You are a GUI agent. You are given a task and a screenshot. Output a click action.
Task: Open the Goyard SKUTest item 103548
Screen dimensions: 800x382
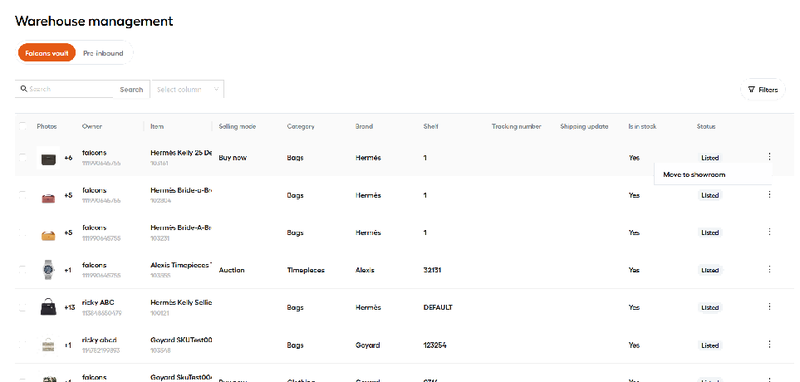point(181,340)
